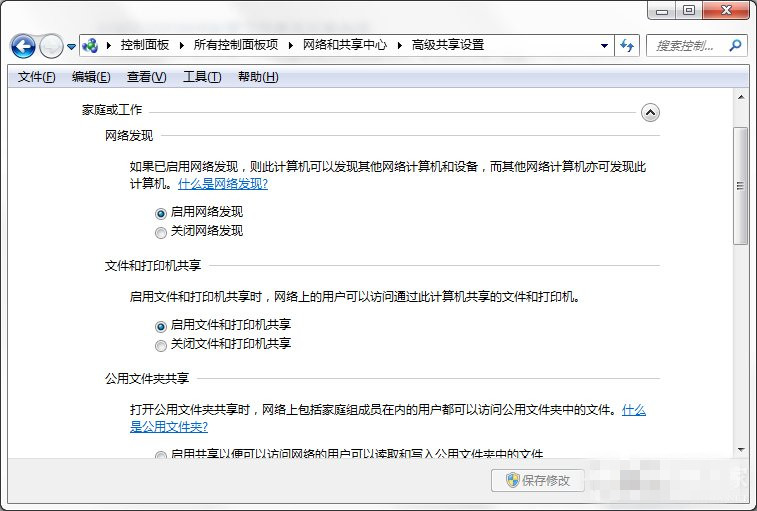Select 启用文件和打印机共享 radio button
This screenshot has height=511, width=757.
point(161,326)
